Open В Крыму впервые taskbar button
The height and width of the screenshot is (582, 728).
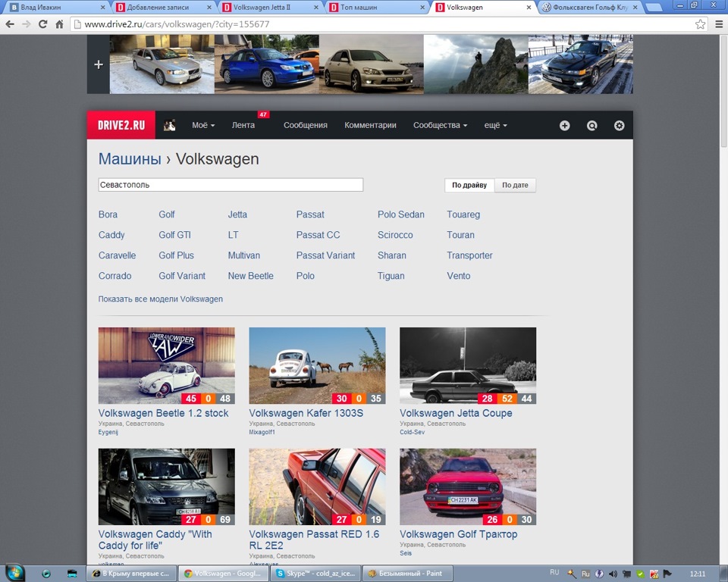(132, 574)
